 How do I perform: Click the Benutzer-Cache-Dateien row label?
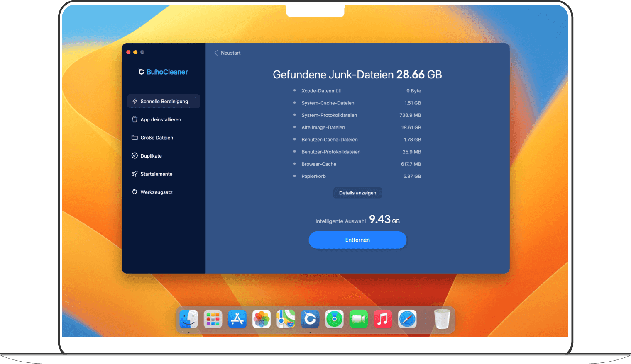[330, 140]
